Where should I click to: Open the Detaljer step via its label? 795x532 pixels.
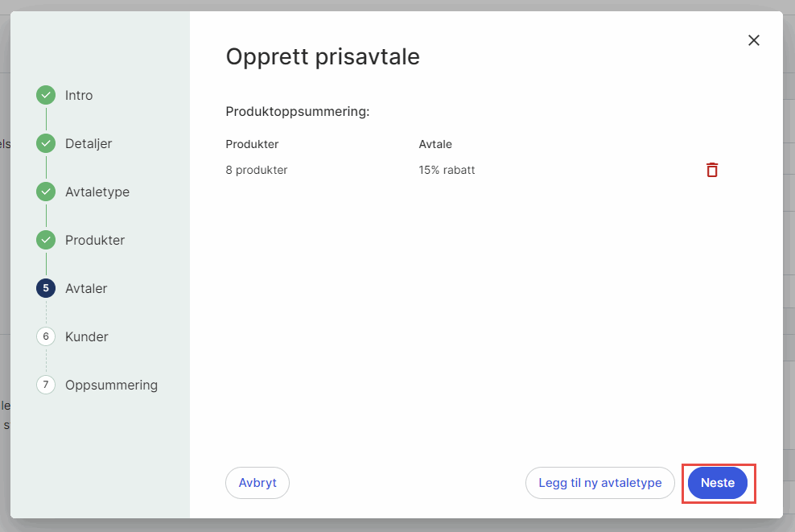point(89,143)
